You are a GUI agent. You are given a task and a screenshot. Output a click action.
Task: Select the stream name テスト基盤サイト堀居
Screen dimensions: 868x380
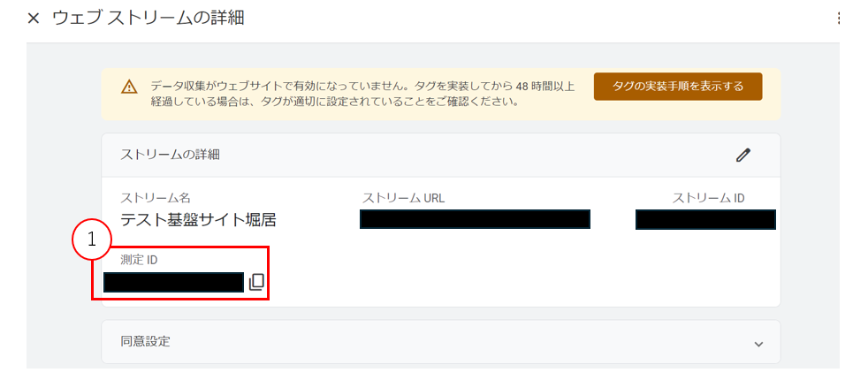198,221
